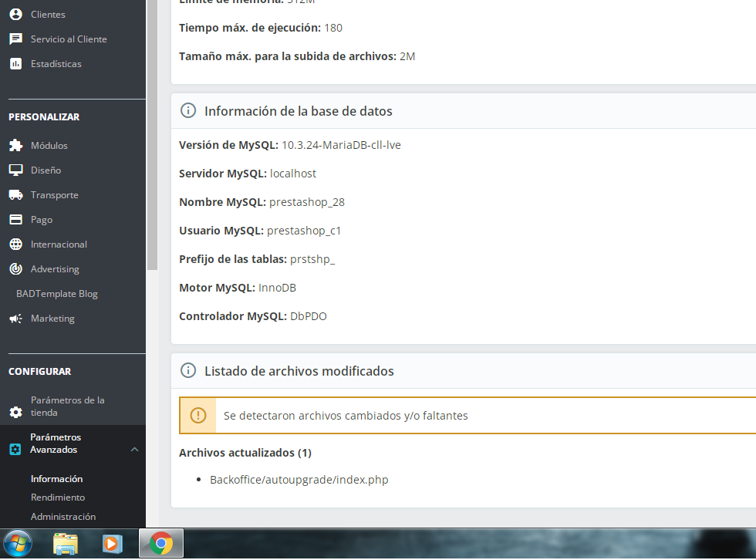
Task: Open the Pago menu
Action: (42, 220)
